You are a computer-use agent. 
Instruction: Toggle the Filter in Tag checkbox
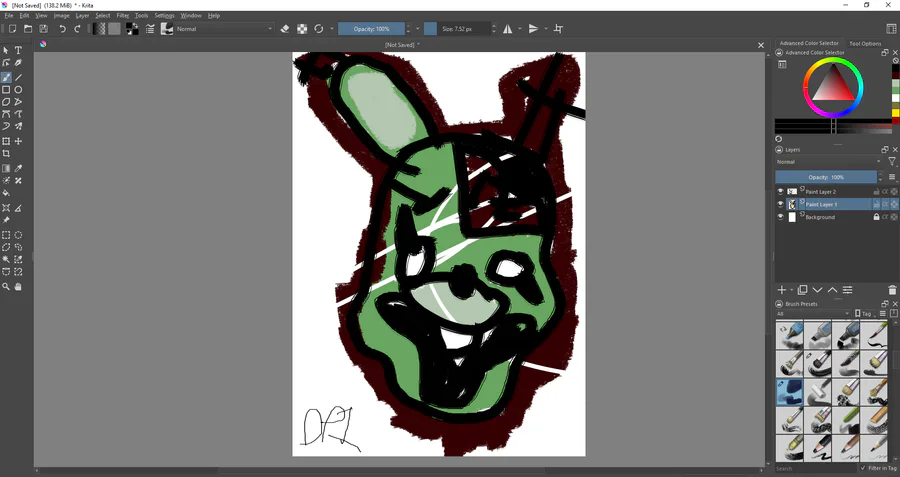863,468
